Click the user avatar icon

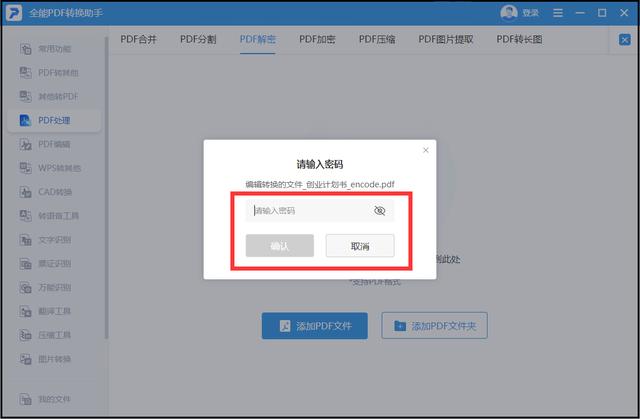[509, 13]
